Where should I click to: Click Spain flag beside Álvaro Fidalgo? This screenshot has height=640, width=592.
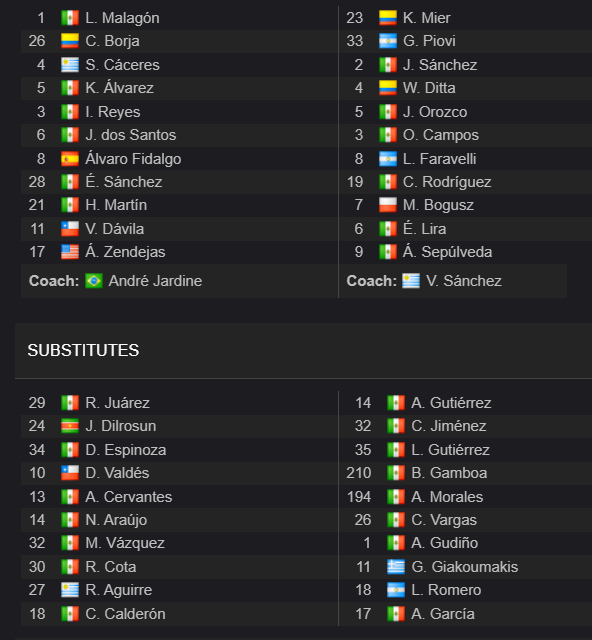tap(70, 159)
